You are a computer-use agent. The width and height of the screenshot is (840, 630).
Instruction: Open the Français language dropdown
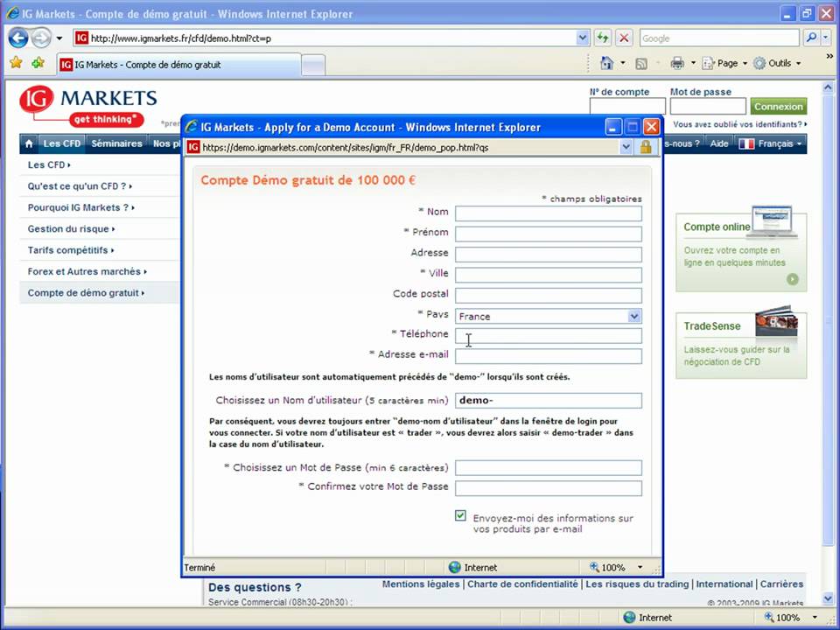click(770, 143)
